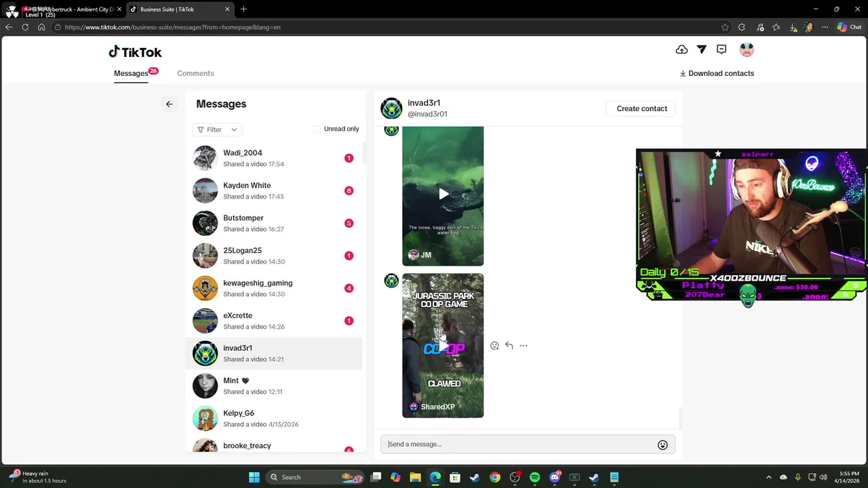Image resolution: width=868 pixels, height=488 pixels.
Task: Bookmark this page with the star icon
Action: tap(725, 27)
